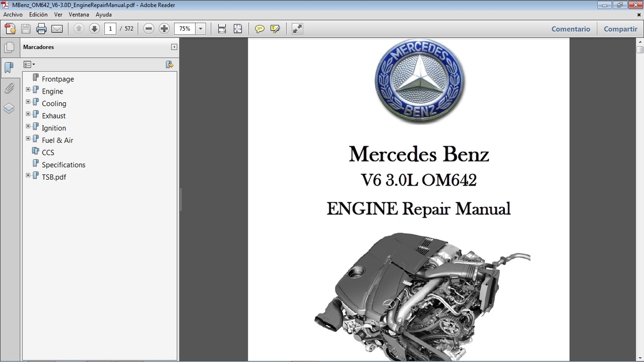Select the highlight text tool

pyautogui.click(x=275, y=29)
